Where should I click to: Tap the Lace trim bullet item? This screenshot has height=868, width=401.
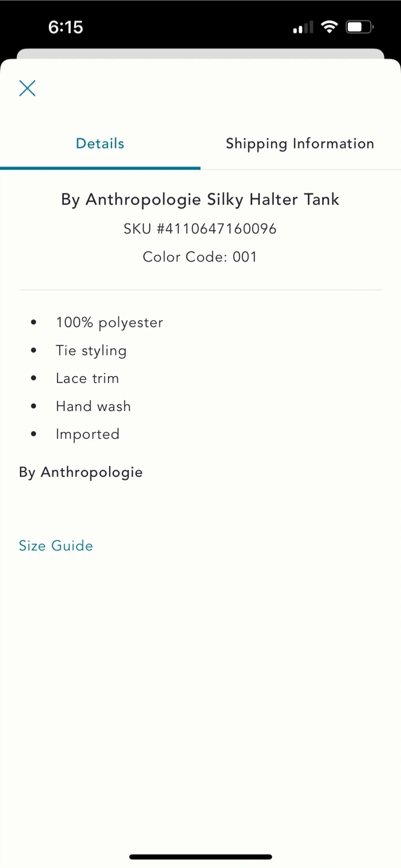[87, 378]
